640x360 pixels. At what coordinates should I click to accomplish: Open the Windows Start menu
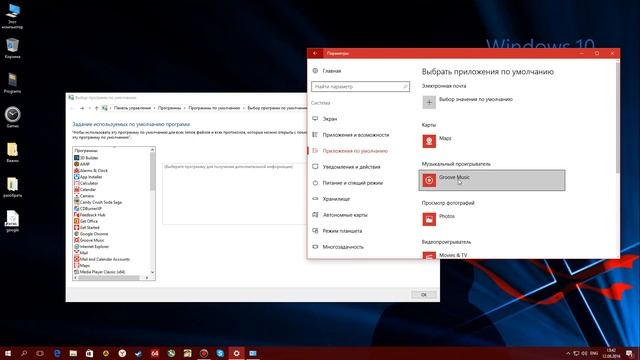click(8, 353)
